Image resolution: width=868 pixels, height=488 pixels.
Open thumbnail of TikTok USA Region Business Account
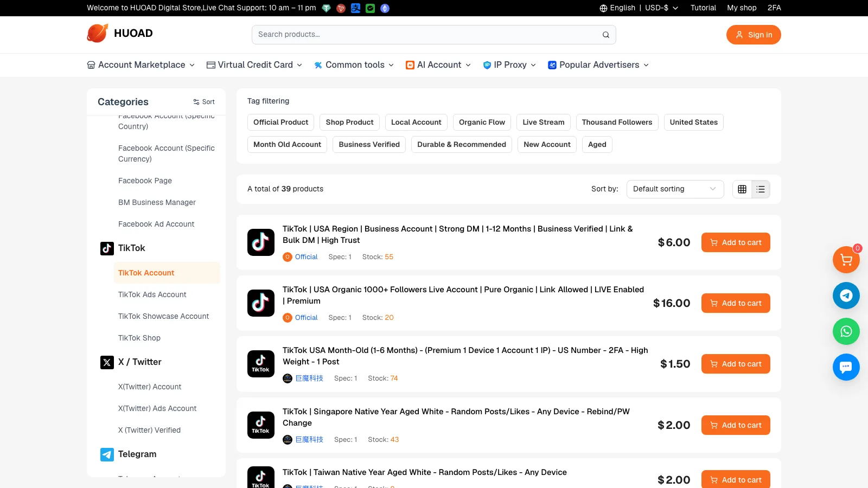[x=261, y=242]
